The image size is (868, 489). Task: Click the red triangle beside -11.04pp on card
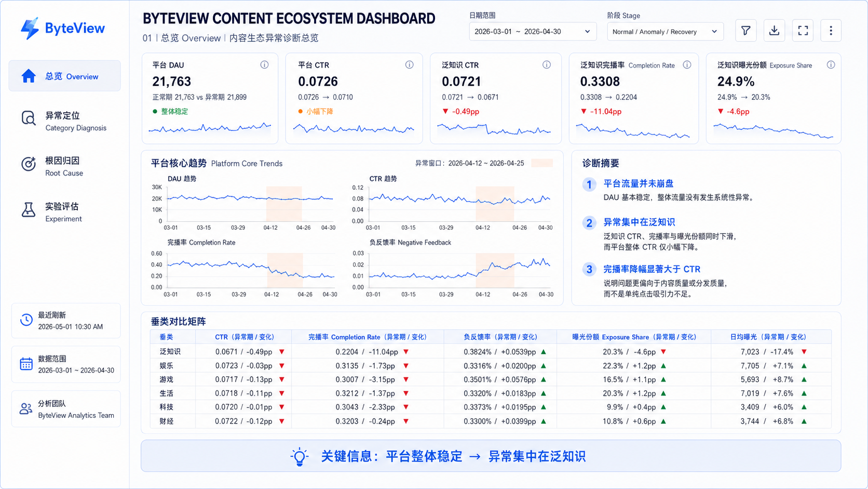click(x=584, y=111)
